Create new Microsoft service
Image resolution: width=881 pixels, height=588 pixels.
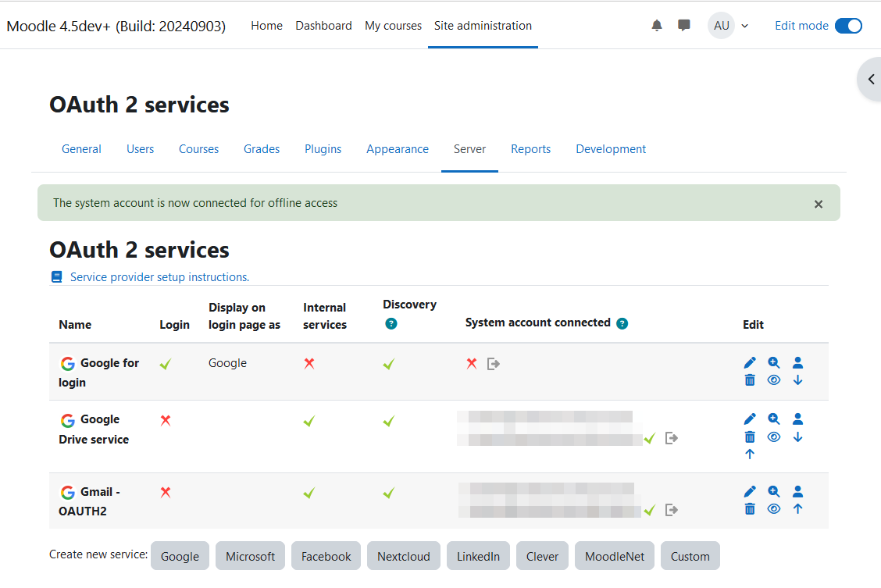pyautogui.click(x=250, y=556)
